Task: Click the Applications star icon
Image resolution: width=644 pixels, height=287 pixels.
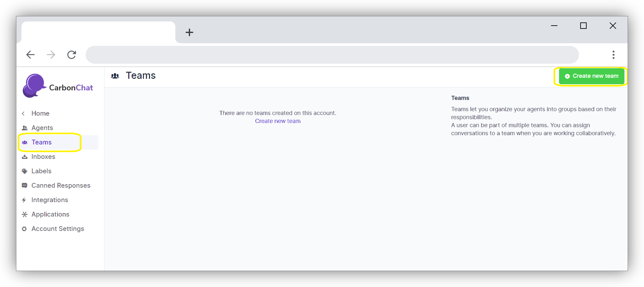Action: click(25, 214)
